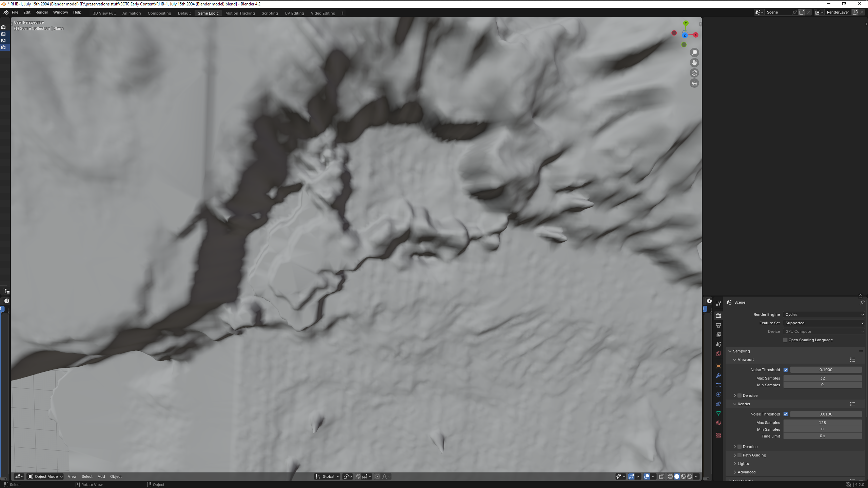Click the Render Max Samples field
This screenshot has width=868, height=488.
pyautogui.click(x=822, y=423)
